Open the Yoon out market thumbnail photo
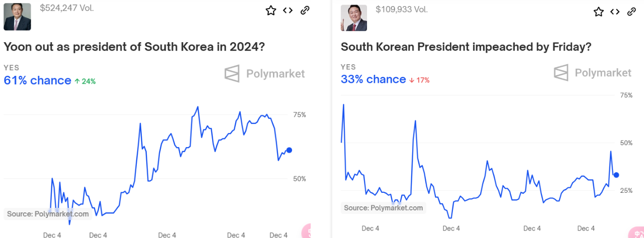The width and height of the screenshot is (644, 238). pos(17,17)
